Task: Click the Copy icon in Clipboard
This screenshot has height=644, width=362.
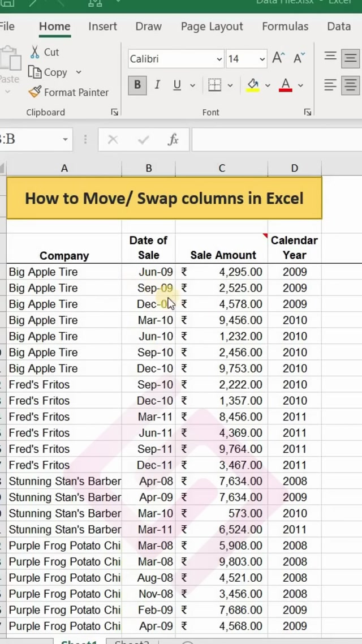Action: click(35, 72)
